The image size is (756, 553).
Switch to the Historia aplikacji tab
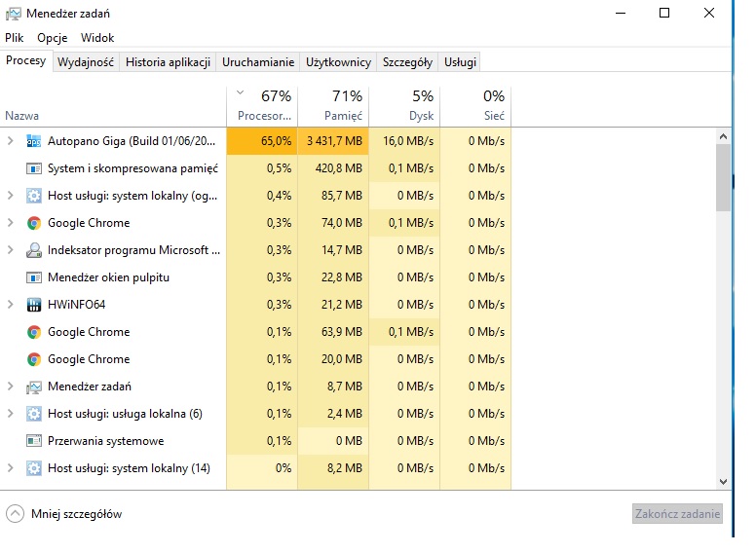tap(168, 62)
